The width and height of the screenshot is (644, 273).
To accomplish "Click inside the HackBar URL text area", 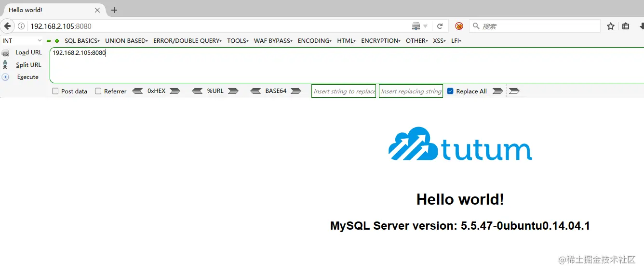I will coord(347,65).
